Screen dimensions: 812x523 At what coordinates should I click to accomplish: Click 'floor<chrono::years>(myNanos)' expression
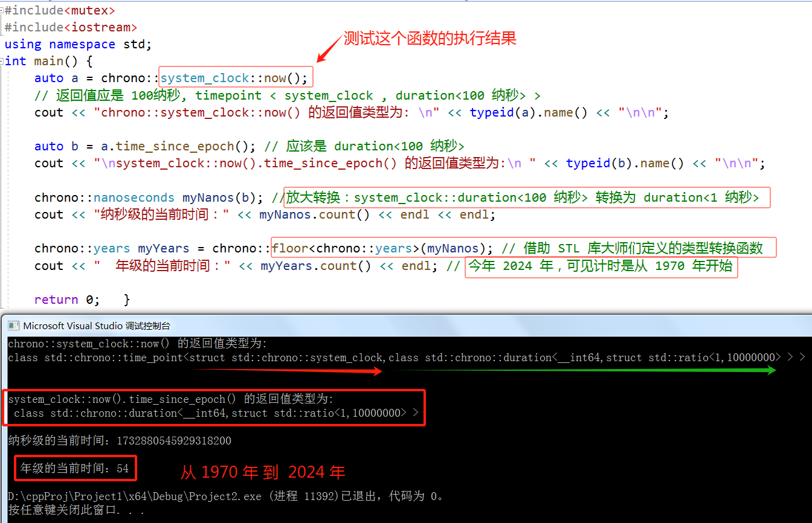379,248
